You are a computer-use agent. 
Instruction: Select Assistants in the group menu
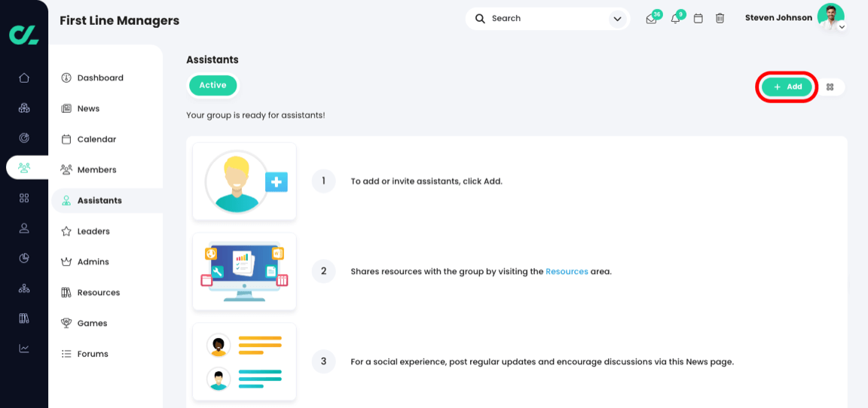pyautogui.click(x=107, y=201)
